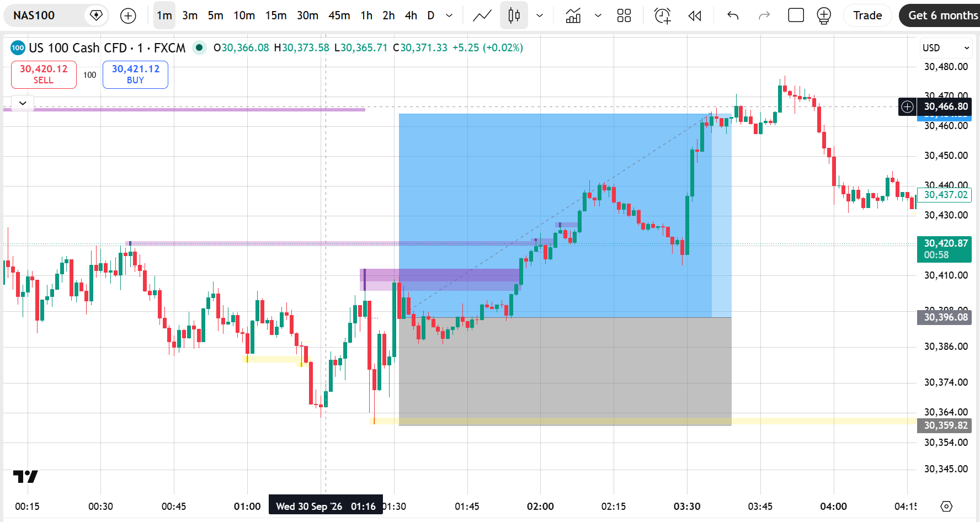
Task: Undo the last chart action
Action: (x=733, y=15)
